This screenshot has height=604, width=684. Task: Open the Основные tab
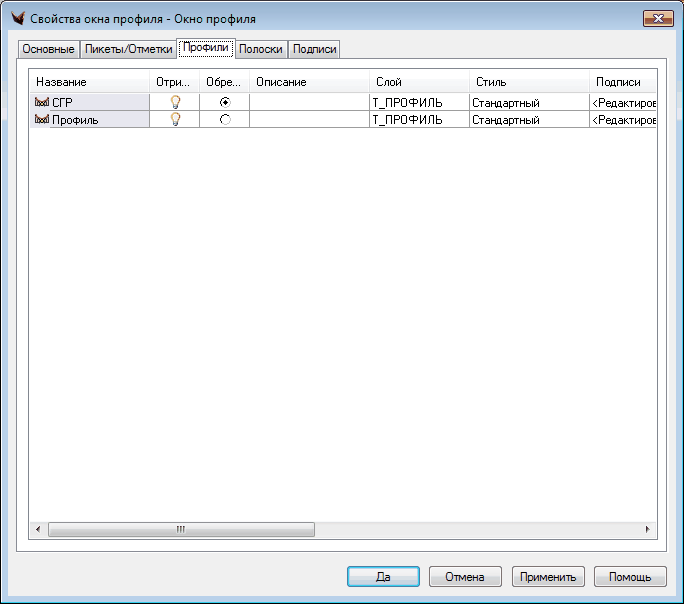click(x=48, y=49)
